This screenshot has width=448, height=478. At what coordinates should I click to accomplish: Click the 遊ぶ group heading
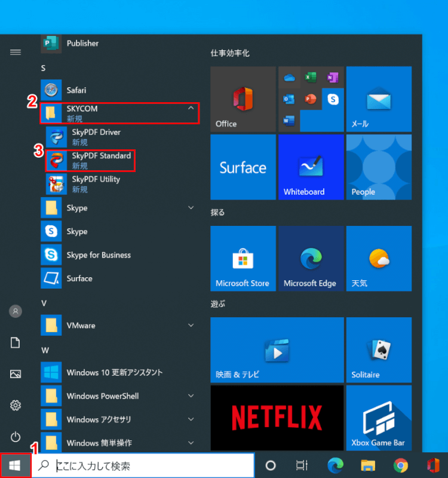click(217, 304)
